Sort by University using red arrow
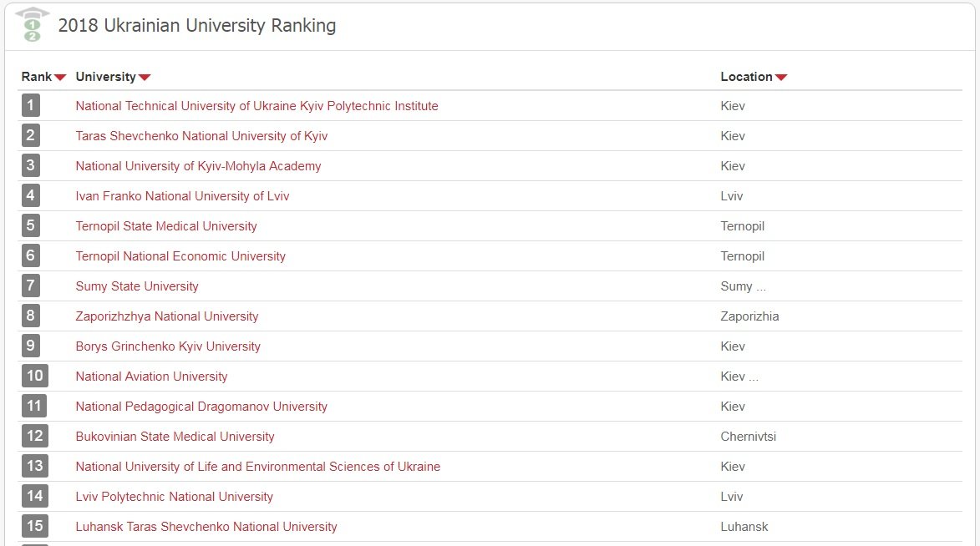 pyautogui.click(x=145, y=78)
